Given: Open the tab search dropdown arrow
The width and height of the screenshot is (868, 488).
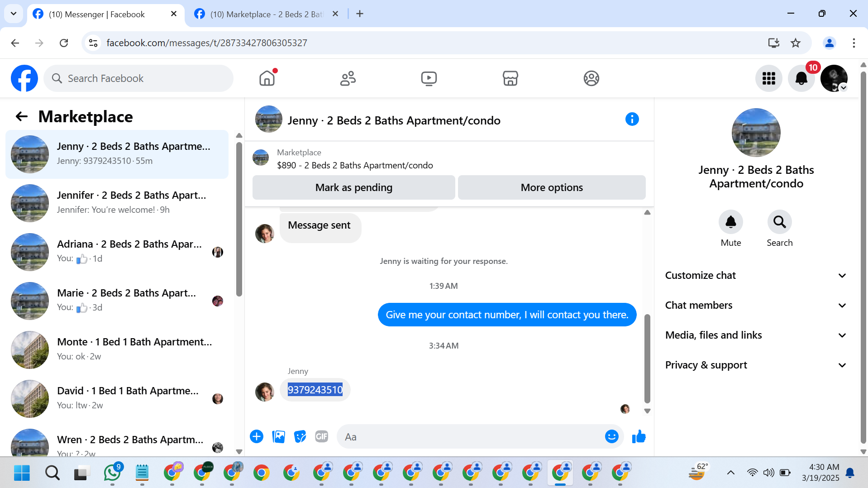Looking at the screenshot, I should pos(14,14).
